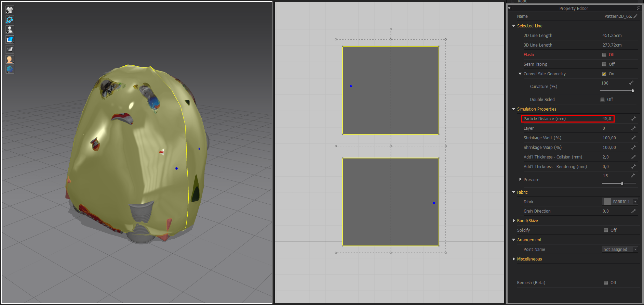Collapse the Fabric section
Image resolution: width=644 pixels, height=305 pixels.
click(x=513, y=192)
